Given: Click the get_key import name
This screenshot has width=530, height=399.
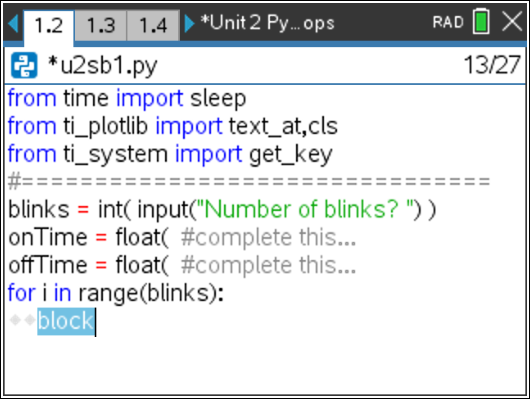Looking at the screenshot, I should (291, 155).
